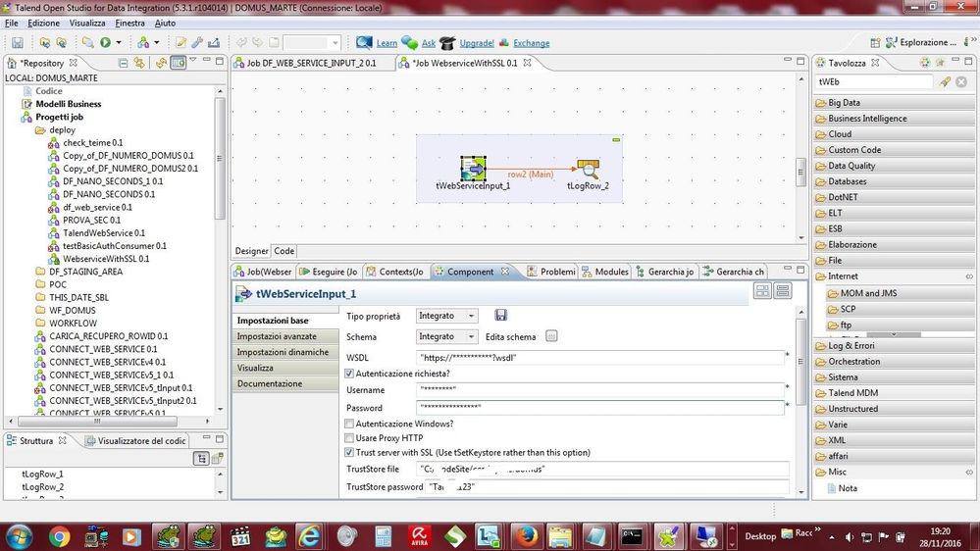The width and height of the screenshot is (980, 551).
Task: Expand the Orchestration palette folder
Action: (895, 361)
